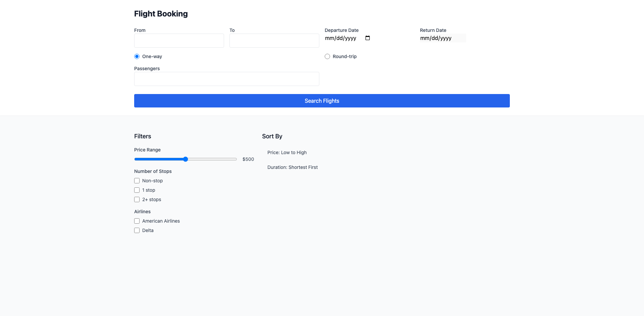Click the American Airlines label text
Screen dimensions: 644x316
161,221
